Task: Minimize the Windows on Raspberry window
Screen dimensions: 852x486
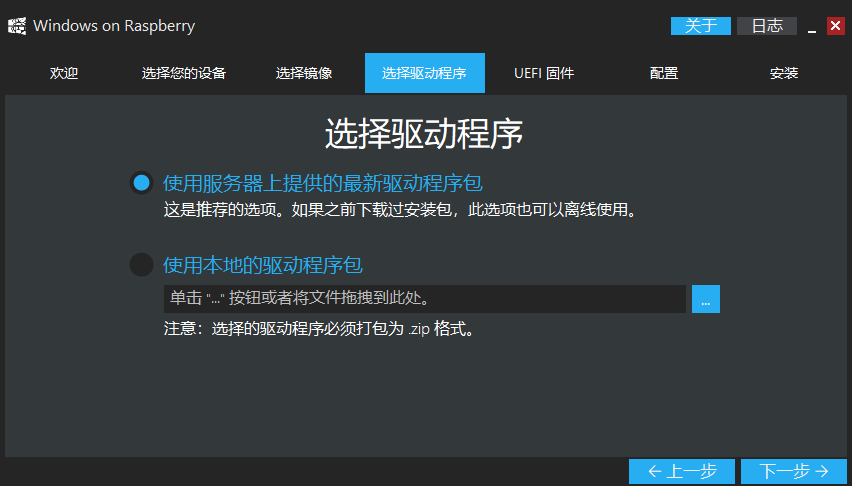Action: pos(812,27)
